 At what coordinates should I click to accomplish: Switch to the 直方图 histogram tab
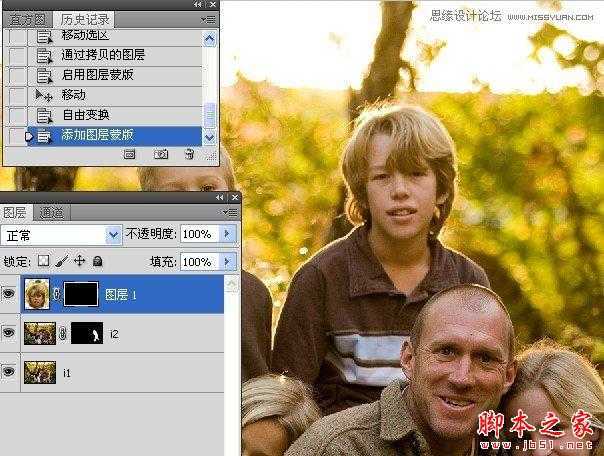pyautogui.click(x=27, y=20)
